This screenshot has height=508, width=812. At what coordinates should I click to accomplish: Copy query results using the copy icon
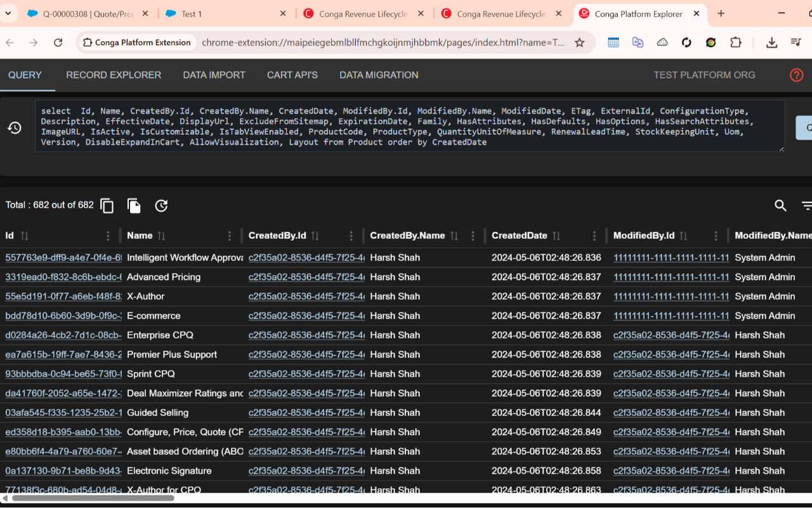107,206
